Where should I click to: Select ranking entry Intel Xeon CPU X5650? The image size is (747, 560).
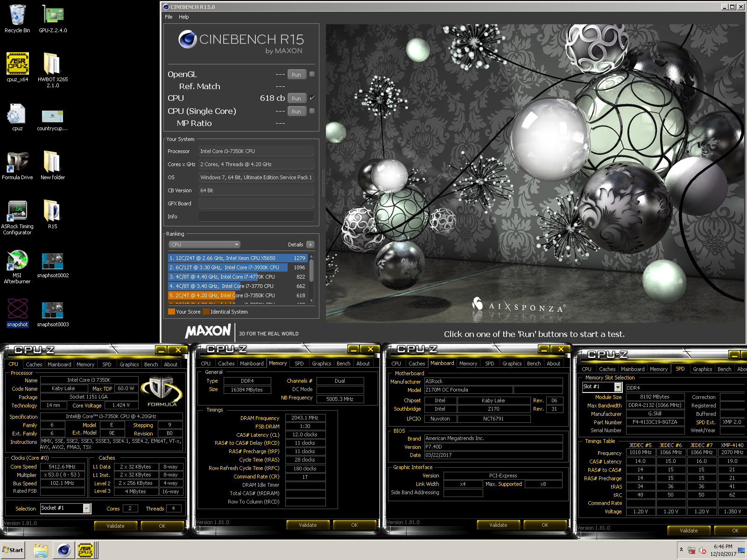coord(237,258)
